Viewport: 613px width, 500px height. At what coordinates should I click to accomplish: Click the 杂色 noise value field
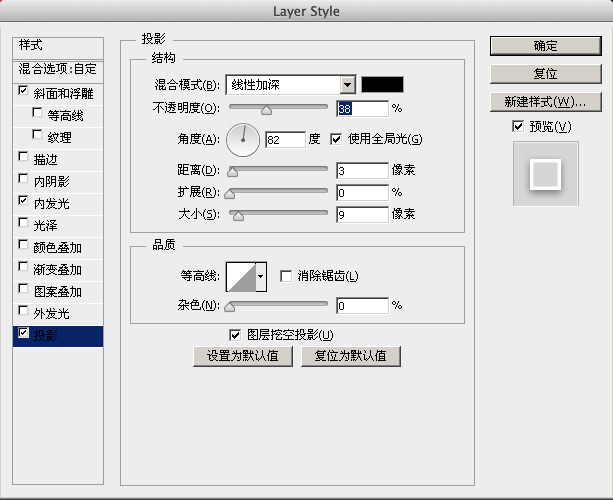pos(362,306)
